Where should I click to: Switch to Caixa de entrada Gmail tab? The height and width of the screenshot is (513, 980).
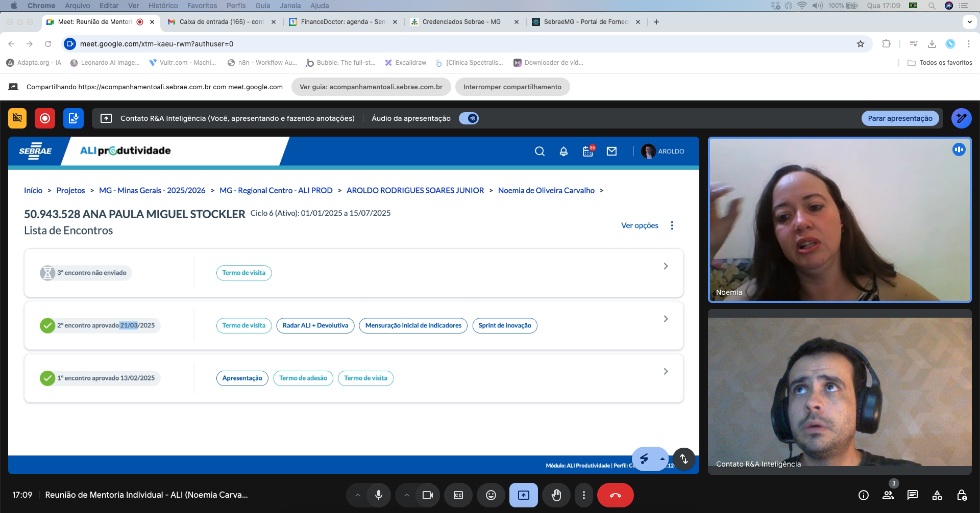coord(222,22)
